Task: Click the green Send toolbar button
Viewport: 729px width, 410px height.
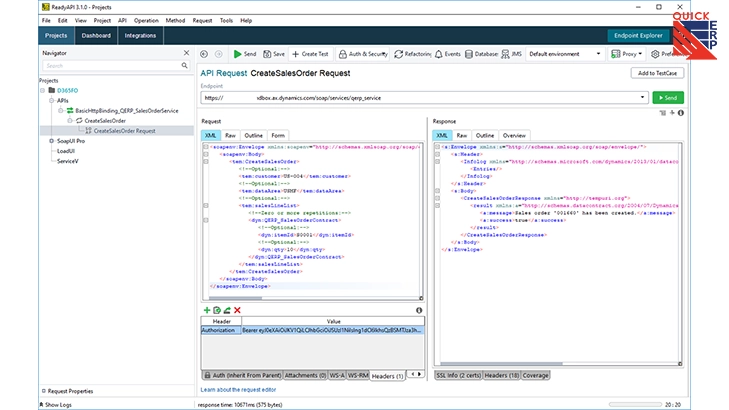Action: click(x=245, y=54)
